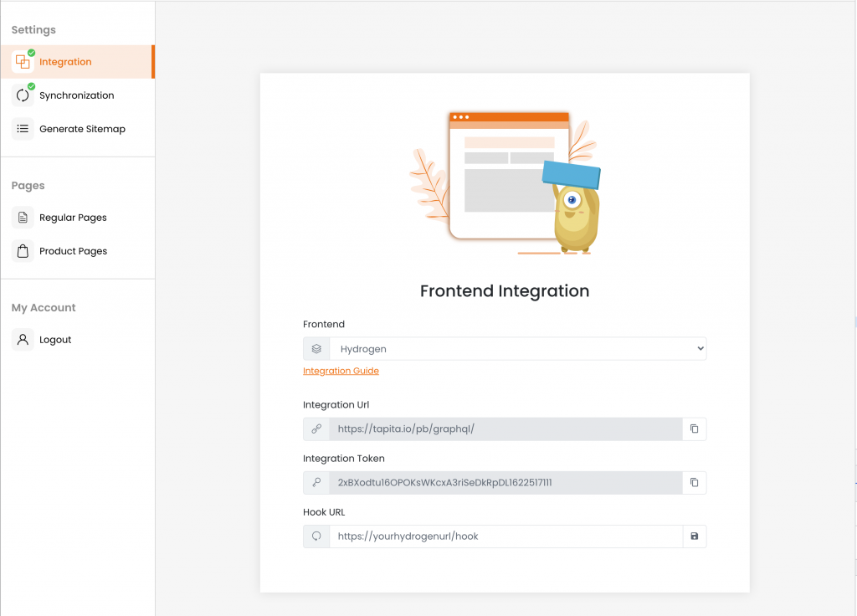Image resolution: width=857 pixels, height=616 pixels.
Task: Navigate to Product Pages
Action: click(x=77, y=251)
